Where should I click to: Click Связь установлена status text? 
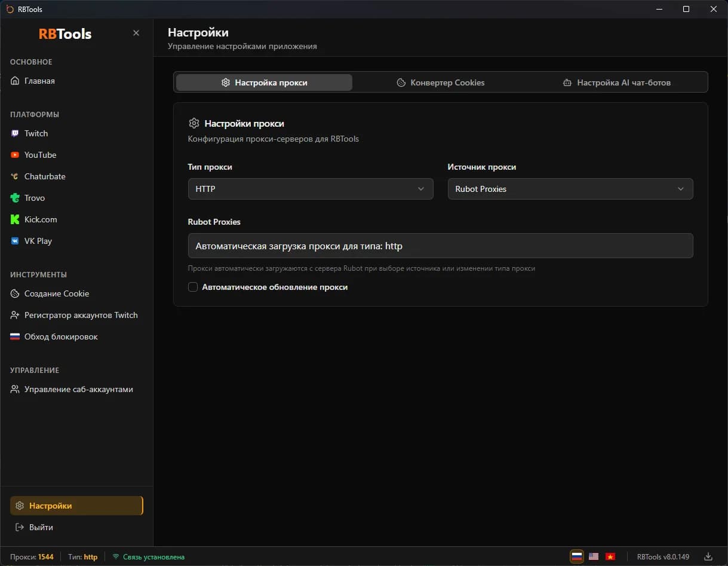pyautogui.click(x=153, y=556)
